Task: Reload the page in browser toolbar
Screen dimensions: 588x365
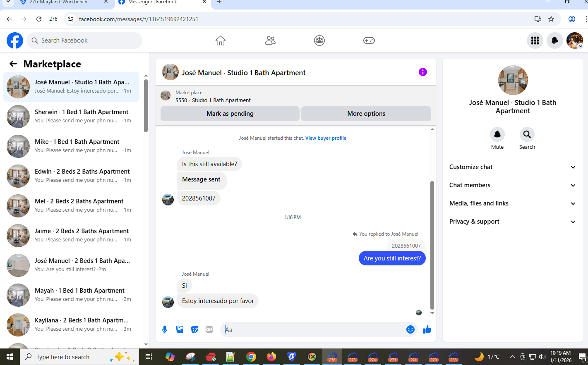Action: (x=39, y=19)
